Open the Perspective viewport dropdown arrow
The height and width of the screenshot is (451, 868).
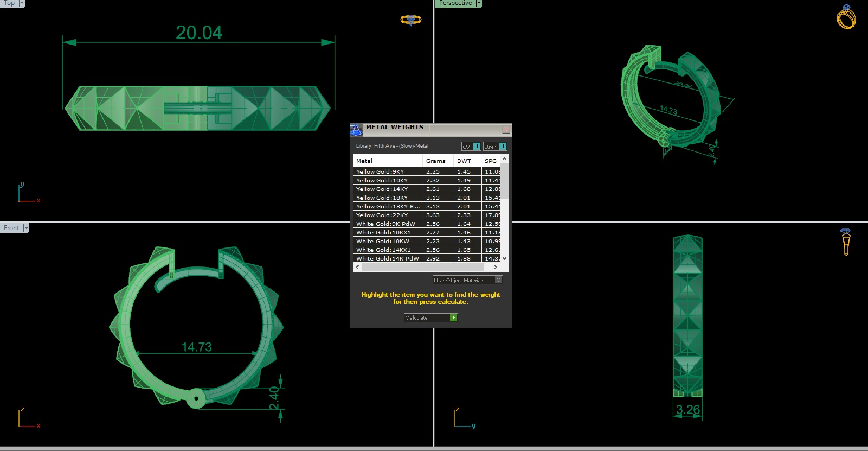[479, 3]
